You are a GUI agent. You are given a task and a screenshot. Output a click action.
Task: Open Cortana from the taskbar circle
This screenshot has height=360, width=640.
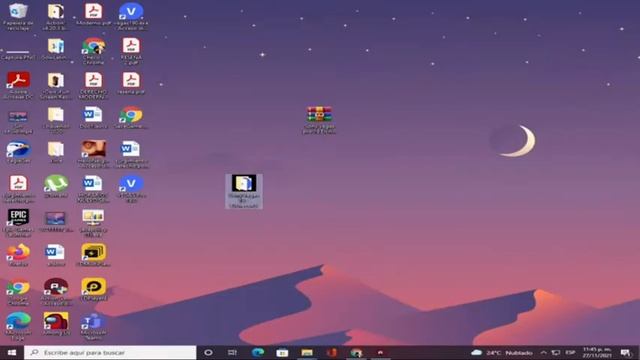(208, 352)
